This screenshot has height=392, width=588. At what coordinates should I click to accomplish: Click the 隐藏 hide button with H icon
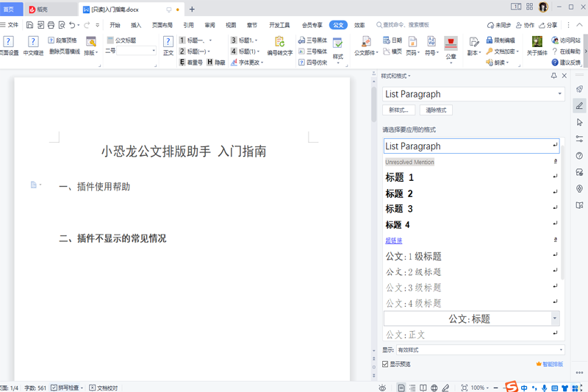tap(216, 63)
